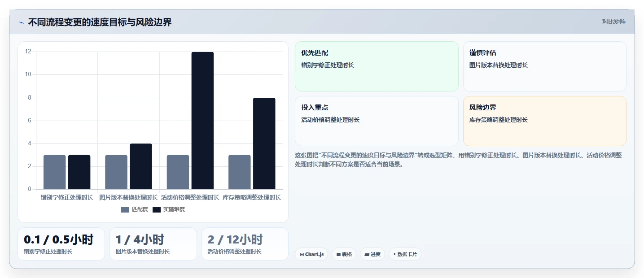
Task: Click 匹配度 bar for 库存策略调整处理时长
Action: point(239,172)
